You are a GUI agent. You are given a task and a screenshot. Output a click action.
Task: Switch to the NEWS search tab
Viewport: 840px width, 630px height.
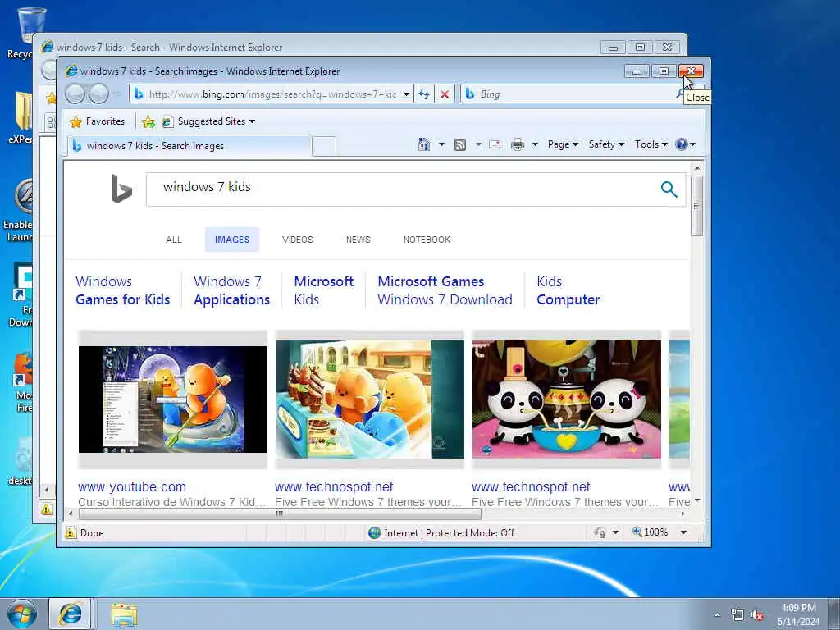358,240
